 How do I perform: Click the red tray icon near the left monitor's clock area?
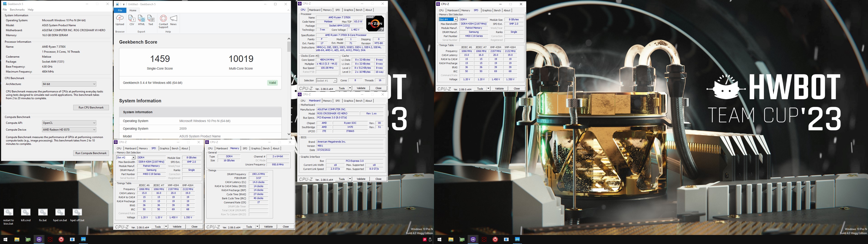(425, 240)
